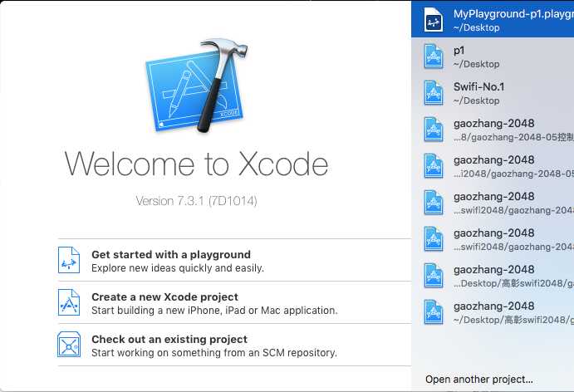Click path text ~/Desktop/高影swifi2048
The image size is (574, 392).
[513, 321]
